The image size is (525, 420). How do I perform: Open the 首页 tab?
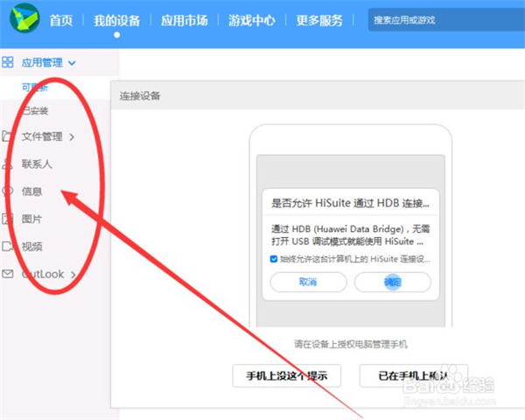point(61,20)
